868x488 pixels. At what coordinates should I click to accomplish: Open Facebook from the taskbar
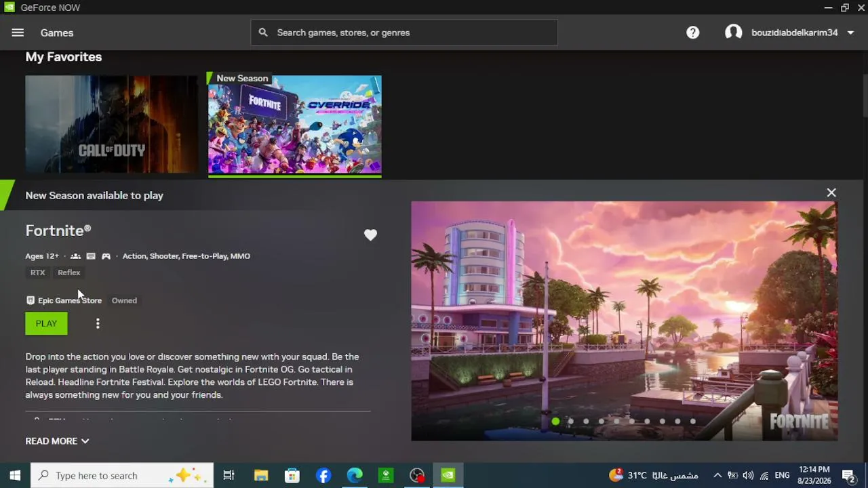pyautogui.click(x=323, y=475)
